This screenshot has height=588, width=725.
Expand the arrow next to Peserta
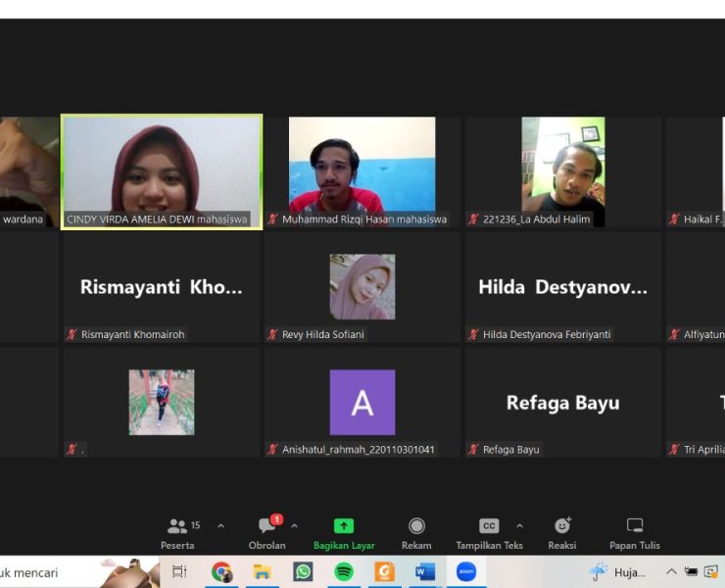pyautogui.click(x=220, y=526)
